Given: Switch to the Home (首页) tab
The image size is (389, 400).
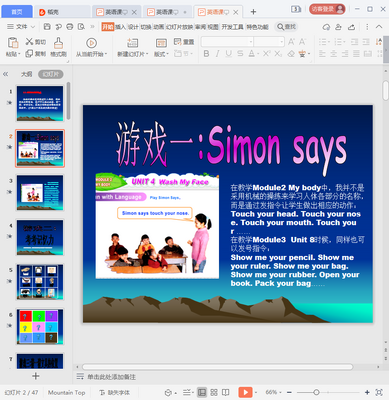Looking at the screenshot, I should pyautogui.click(x=17, y=12).
